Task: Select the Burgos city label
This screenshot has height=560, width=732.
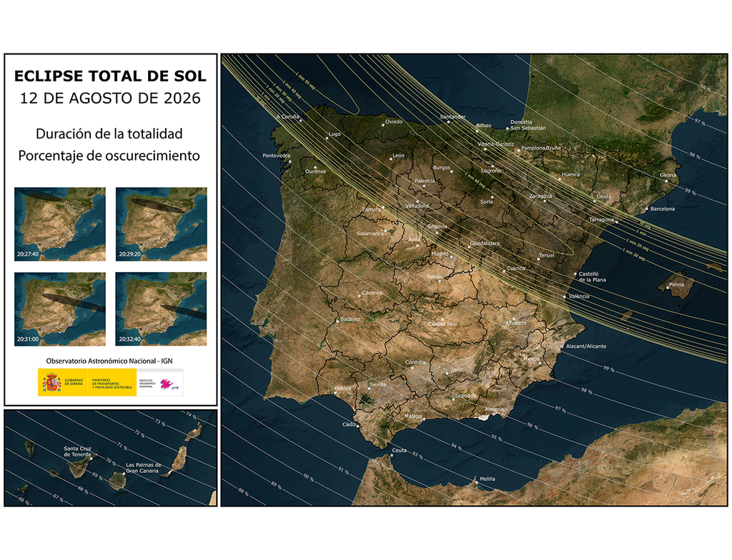Action: click(442, 168)
